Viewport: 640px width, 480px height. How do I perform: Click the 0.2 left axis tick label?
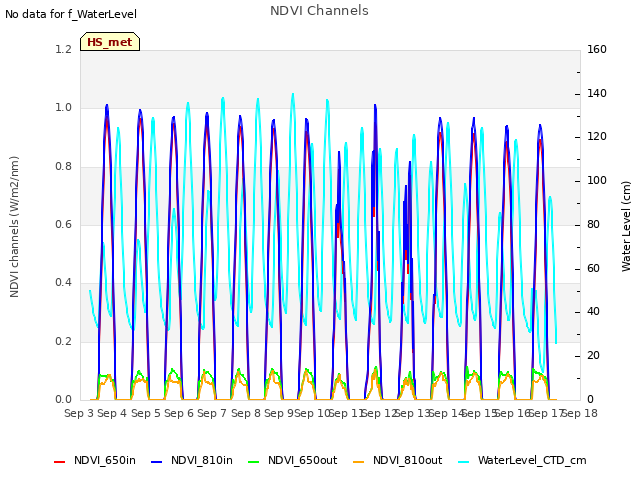coord(63,341)
